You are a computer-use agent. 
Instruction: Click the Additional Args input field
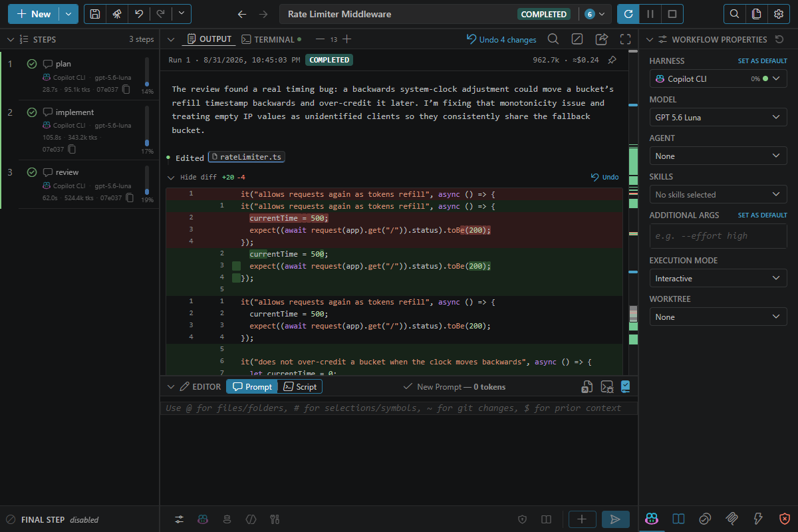pyautogui.click(x=718, y=236)
